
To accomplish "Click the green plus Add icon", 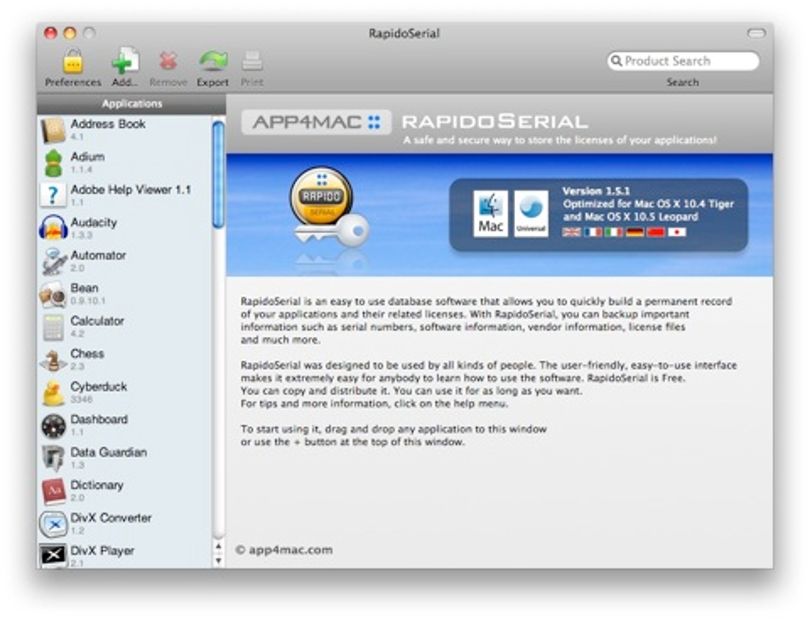I will pyautogui.click(x=125, y=61).
